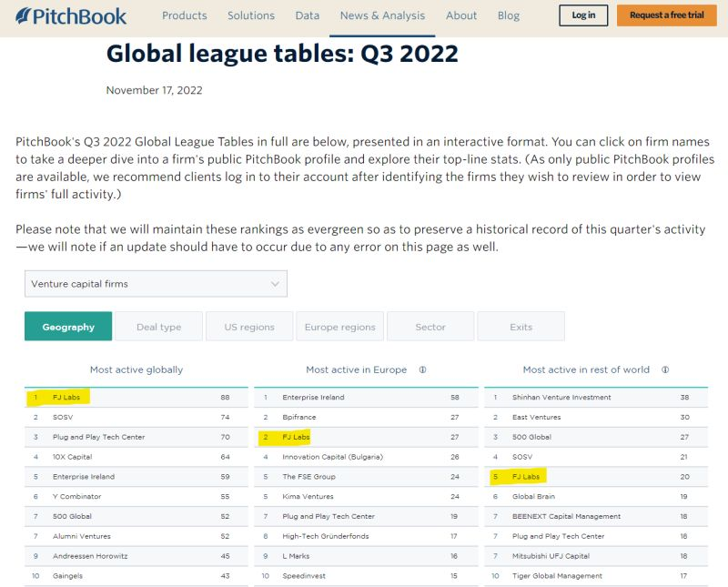Select the Europe regions tab
The image size is (728, 587).
(339, 326)
